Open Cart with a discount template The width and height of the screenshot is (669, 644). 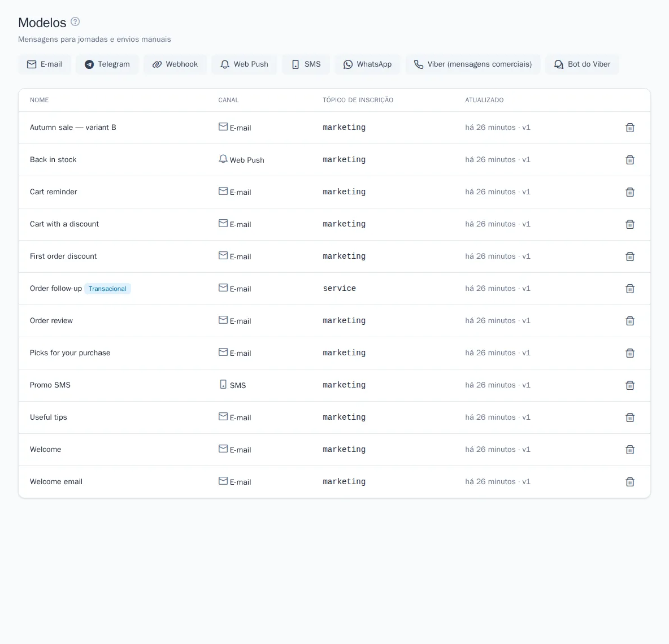point(64,224)
